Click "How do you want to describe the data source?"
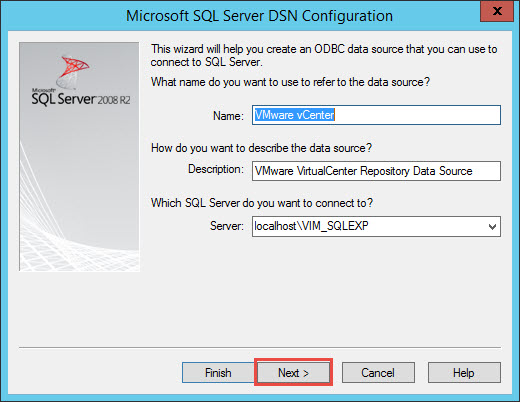Screen dimensions: 520x402 pos(261,148)
